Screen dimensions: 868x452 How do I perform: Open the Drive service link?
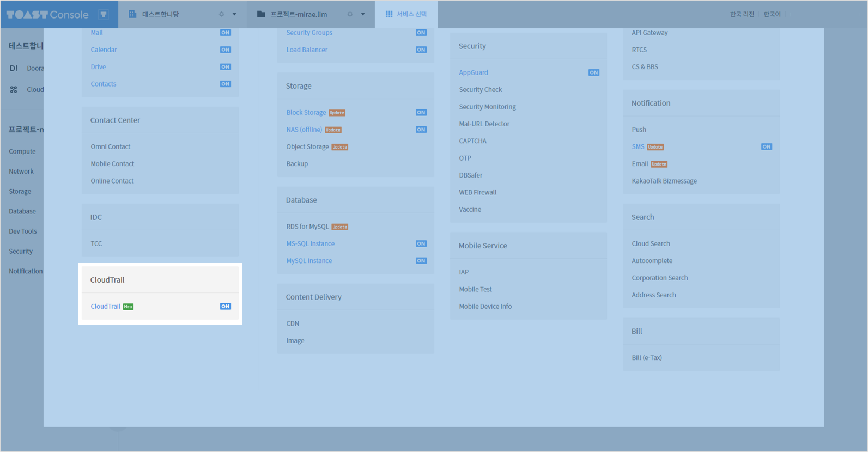pyautogui.click(x=98, y=67)
